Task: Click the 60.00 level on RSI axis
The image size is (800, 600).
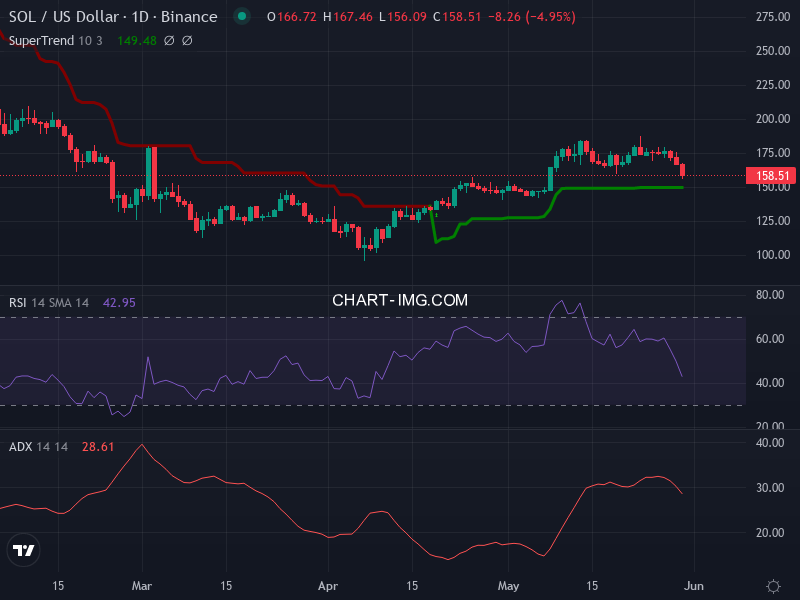Action: click(770, 339)
